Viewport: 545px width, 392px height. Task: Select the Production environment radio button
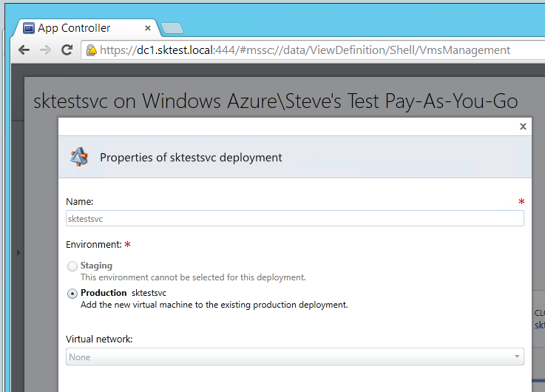(72, 294)
